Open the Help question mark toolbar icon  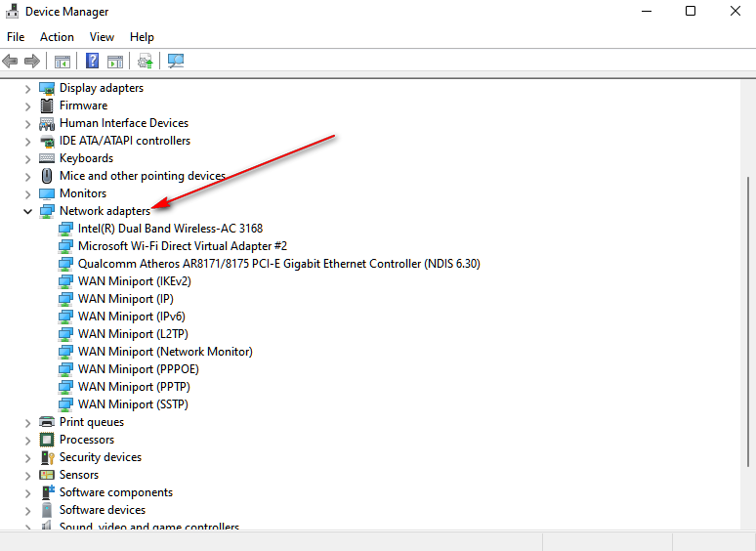(x=92, y=61)
